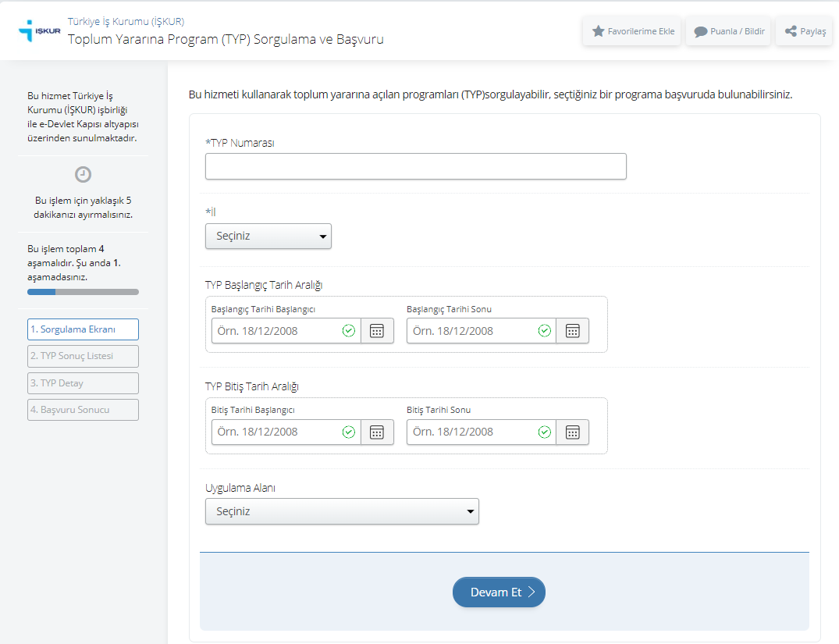Viewport: 839px width, 644px height.
Task: Click the Başlangıç Tarihi Başlangıcı date field
Action: 276,331
